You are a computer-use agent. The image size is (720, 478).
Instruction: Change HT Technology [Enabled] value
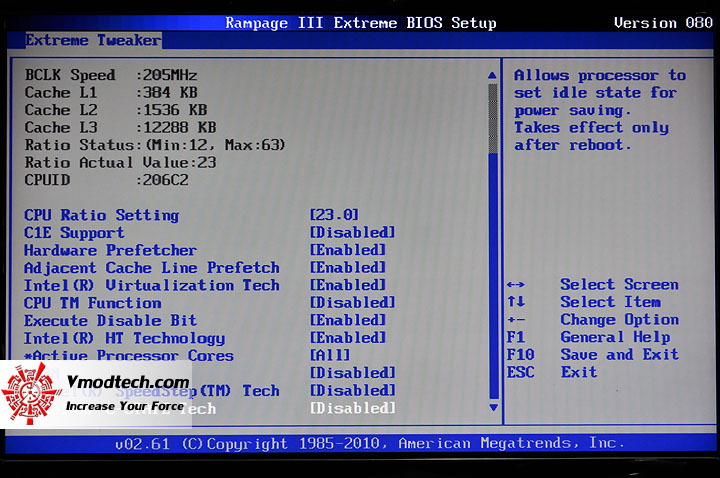pos(348,337)
